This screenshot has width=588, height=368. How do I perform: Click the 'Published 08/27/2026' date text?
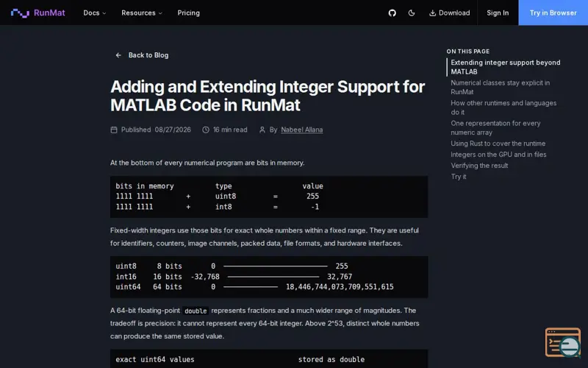click(x=156, y=130)
